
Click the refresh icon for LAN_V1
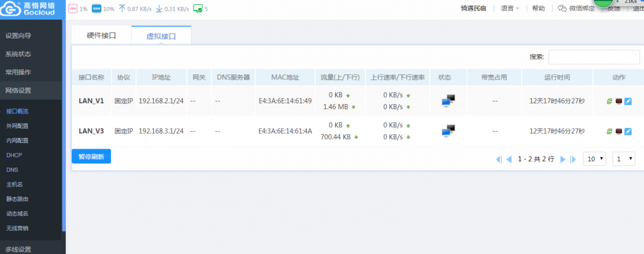[x=609, y=101]
